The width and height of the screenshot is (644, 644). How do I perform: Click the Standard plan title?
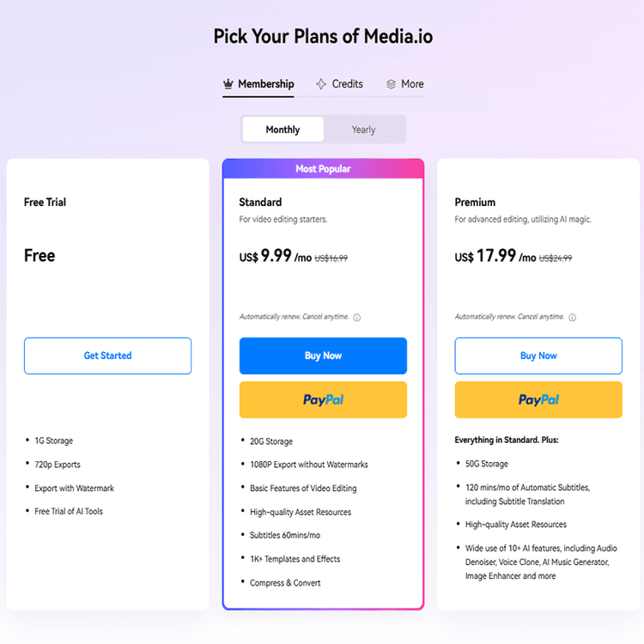point(260,203)
